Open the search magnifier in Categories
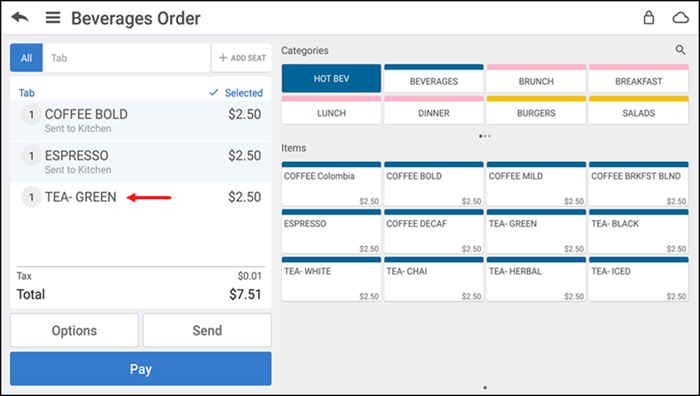700x396 pixels. (x=680, y=50)
